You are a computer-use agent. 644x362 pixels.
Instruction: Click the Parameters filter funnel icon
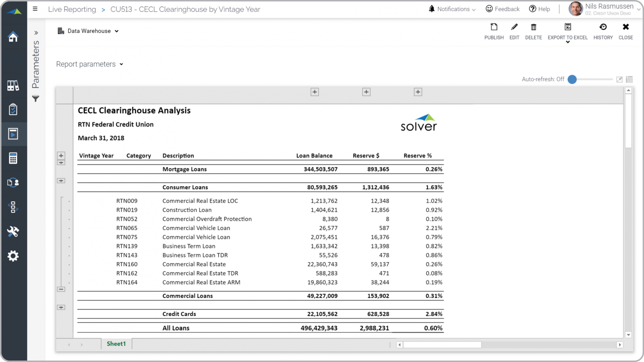click(36, 98)
